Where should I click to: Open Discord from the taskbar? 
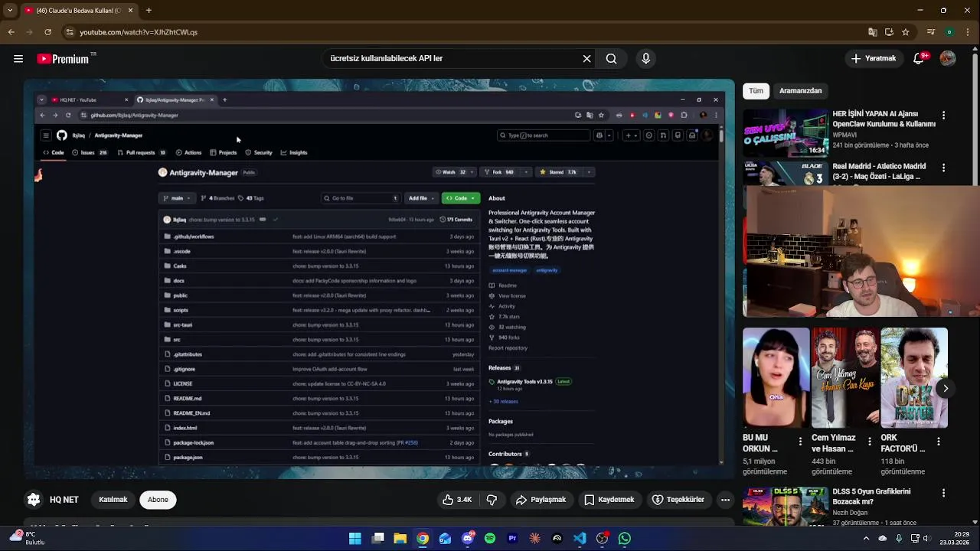pyautogui.click(x=468, y=539)
